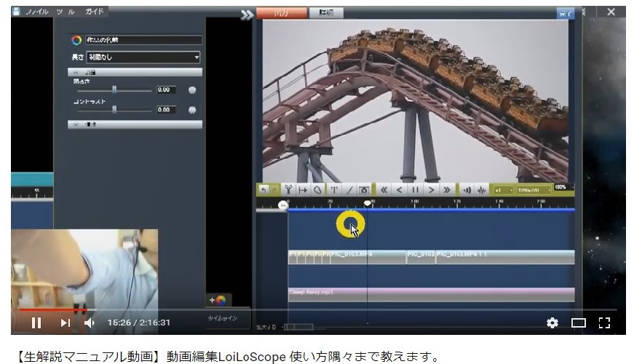Click the trim arrow tool in toolbar
The width and height of the screenshot is (634, 364).
[303, 189]
